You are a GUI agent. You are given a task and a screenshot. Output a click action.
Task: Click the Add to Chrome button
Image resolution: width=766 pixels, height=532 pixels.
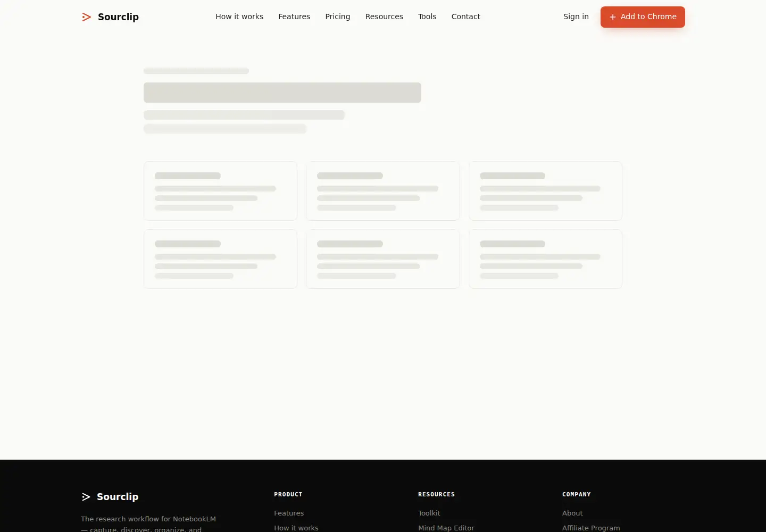pyautogui.click(x=643, y=17)
